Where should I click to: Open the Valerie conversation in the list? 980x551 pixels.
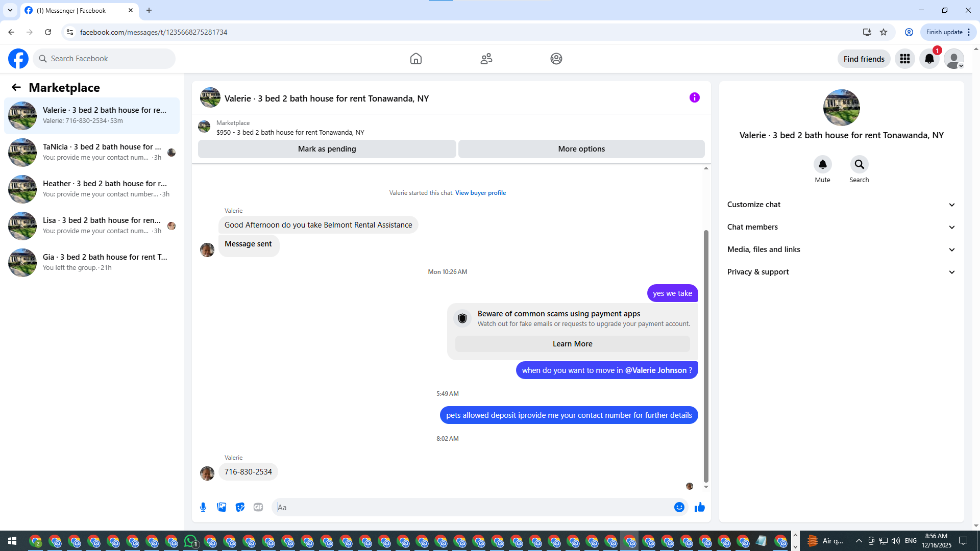(x=92, y=116)
